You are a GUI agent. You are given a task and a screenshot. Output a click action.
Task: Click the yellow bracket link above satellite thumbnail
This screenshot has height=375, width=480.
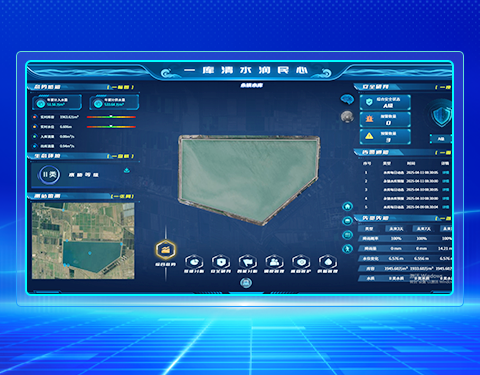click(x=122, y=196)
